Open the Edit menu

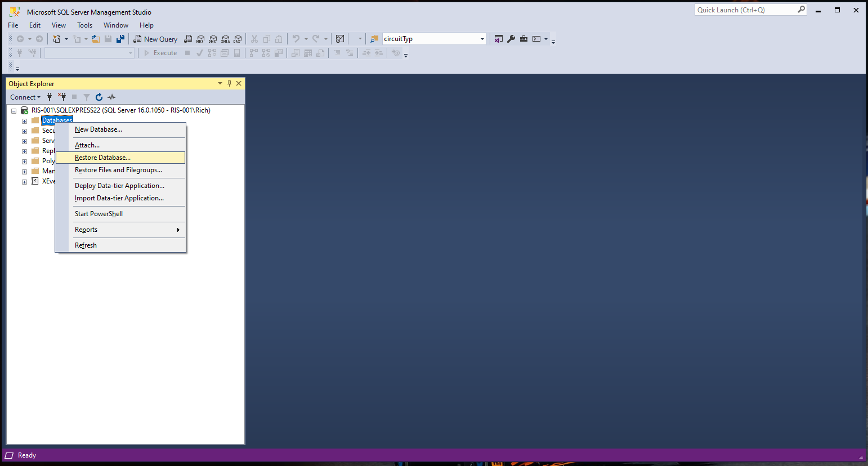click(x=35, y=25)
